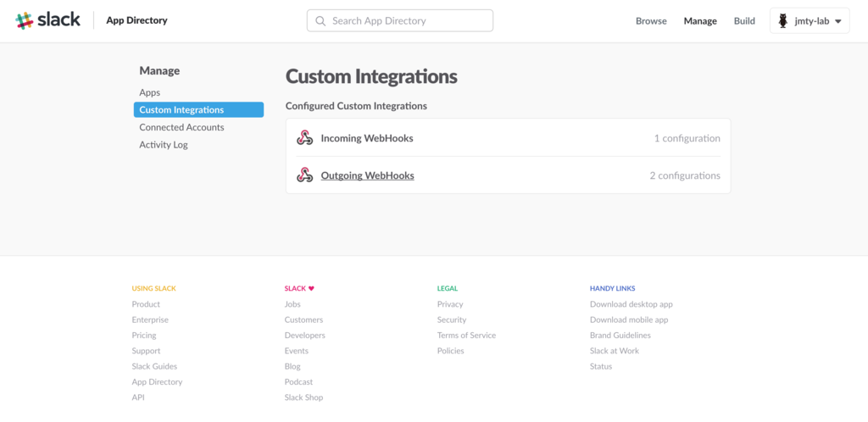This screenshot has width=868, height=422.
Task: Open Outgoing WebHooks integration
Action: 368,176
